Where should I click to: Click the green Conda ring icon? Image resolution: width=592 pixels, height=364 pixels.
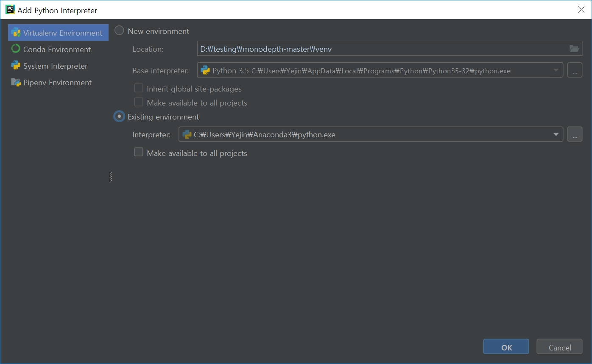point(16,49)
